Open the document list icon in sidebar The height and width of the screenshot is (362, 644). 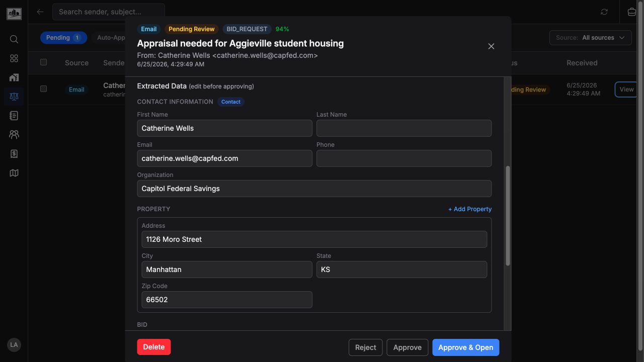tap(14, 116)
